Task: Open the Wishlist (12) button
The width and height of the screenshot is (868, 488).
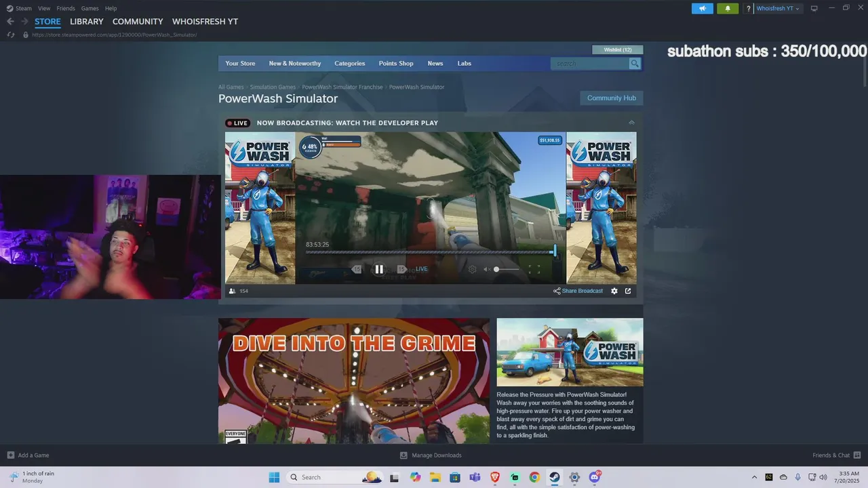Action: pos(618,50)
